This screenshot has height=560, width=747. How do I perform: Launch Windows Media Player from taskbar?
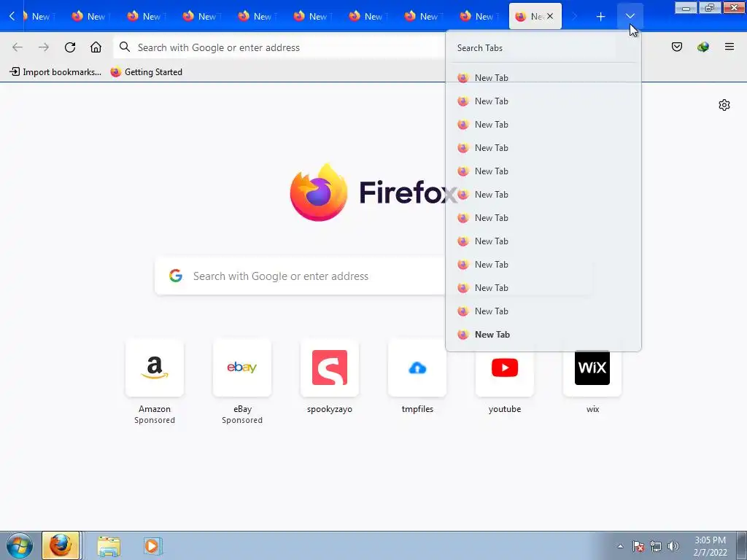pyautogui.click(x=152, y=545)
